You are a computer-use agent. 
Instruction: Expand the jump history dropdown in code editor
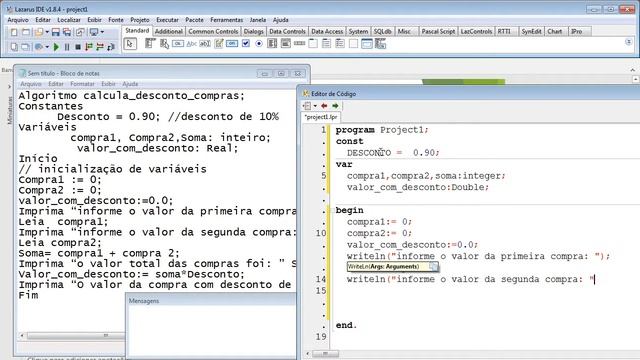click(x=315, y=106)
